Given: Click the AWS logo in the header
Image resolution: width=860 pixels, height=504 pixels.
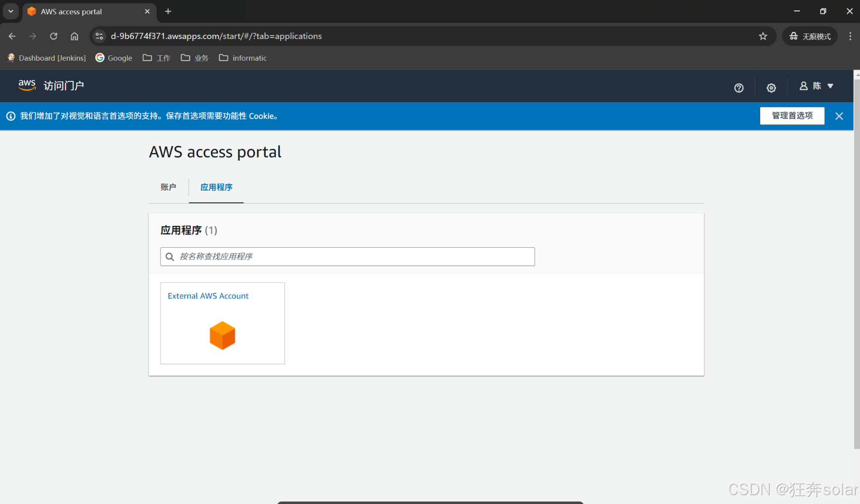Looking at the screenshot, I should tap(27, 85).
